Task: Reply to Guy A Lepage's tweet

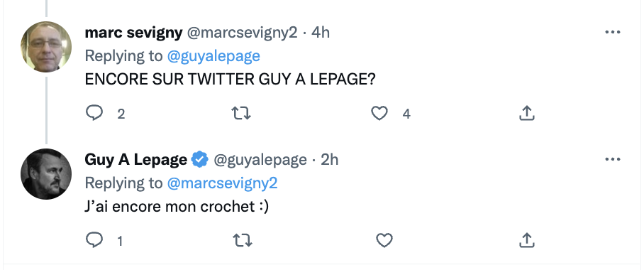Action: point(94,240)
